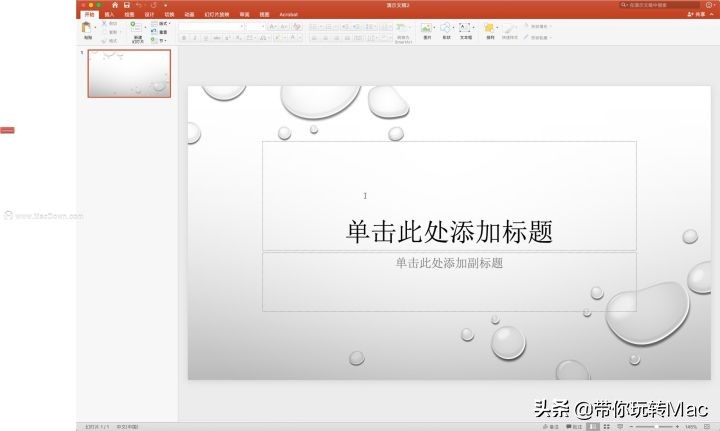Viewport: 720px width, 431px height.
Task: Select slide 1 thumbnail in the panel
Action: click(x=129, y=73)
